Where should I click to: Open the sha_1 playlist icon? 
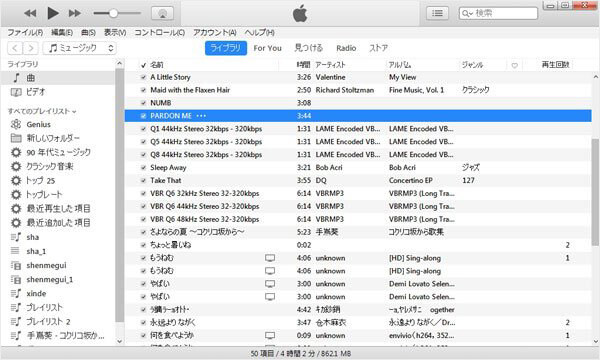16,251
